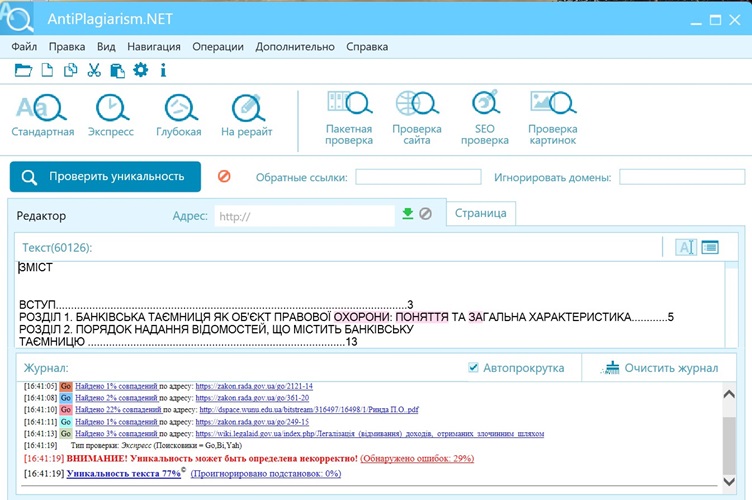Image resolution: width=752 pixels, height=500 pixels.
Task: Maximize the AntiPlagiarism.NET window
Action: coord(715,20)
